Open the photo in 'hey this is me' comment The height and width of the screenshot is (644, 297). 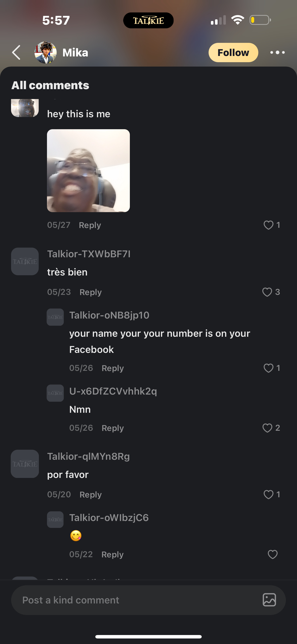(x=88, y=170)
